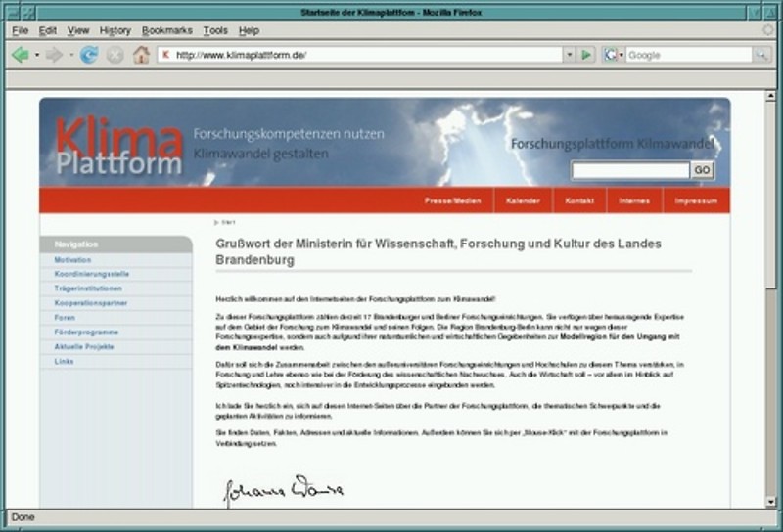The width and height of the screenshot is (783, 532).
Task: Open the Foren navigation link
Action: 65,318
